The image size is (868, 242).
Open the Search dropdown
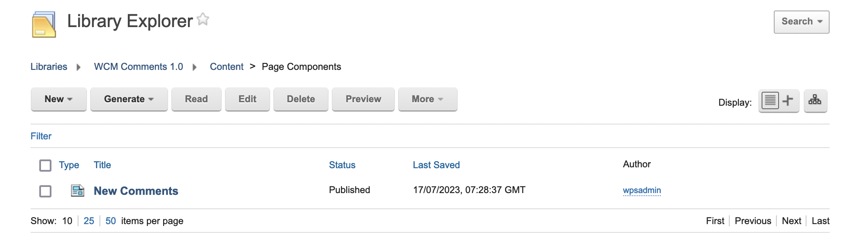pyautogui.click(x=801, y=22)
